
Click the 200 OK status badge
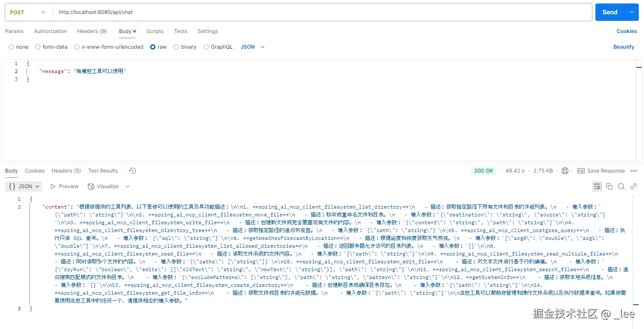[x=483, y=171]
